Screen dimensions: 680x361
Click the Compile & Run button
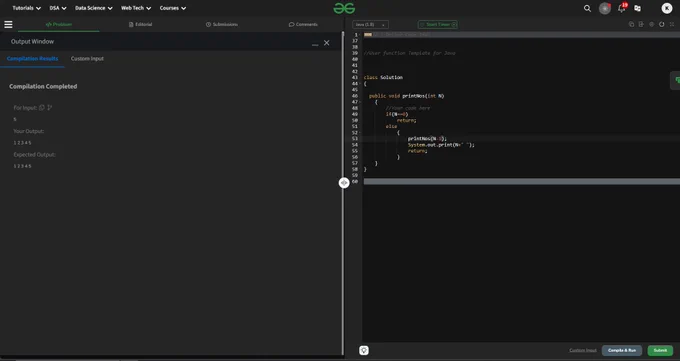pos(621,350)
